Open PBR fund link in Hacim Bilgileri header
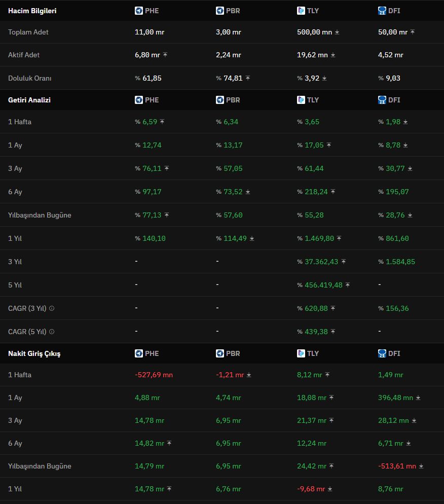Viewport: 444px width, 504px height. (x=233, y=11)
